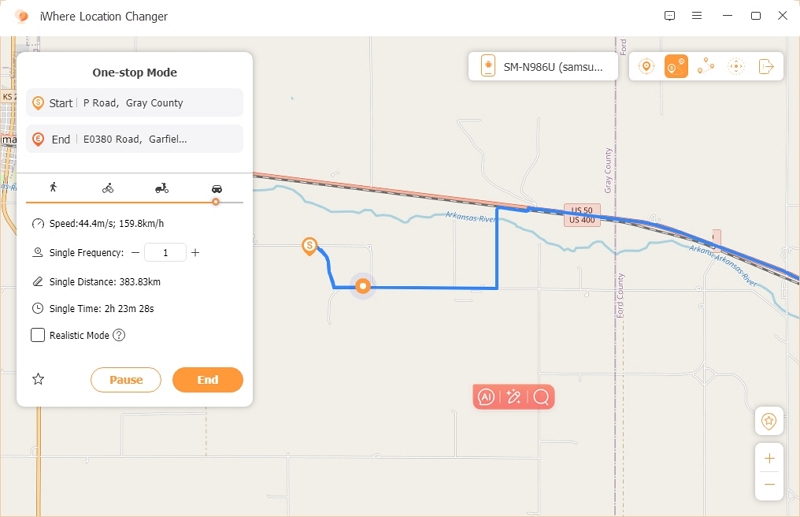Zoom in on the map
Screen dimensions: 800x517
click(x=769, y=458)
